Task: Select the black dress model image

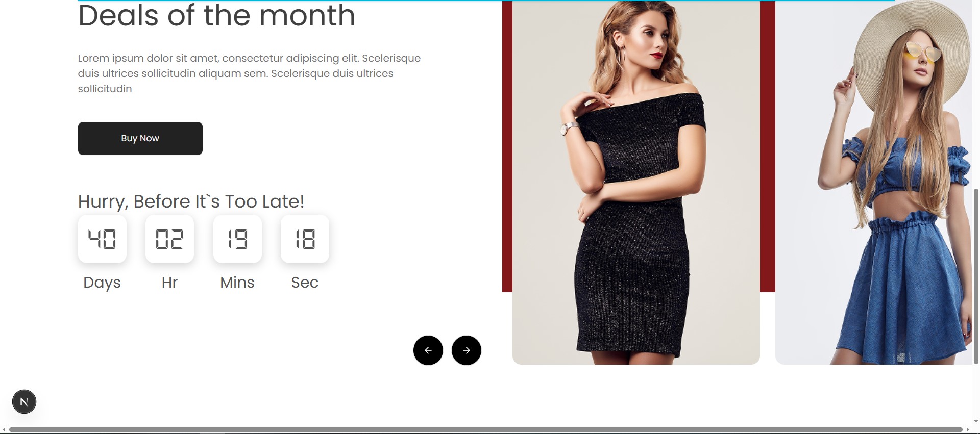Action: (636, 183)
